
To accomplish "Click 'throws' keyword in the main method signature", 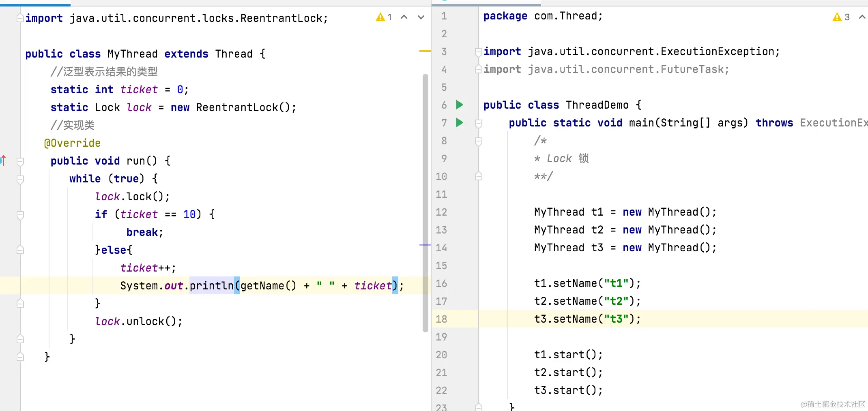I will [x=774, y=123].
